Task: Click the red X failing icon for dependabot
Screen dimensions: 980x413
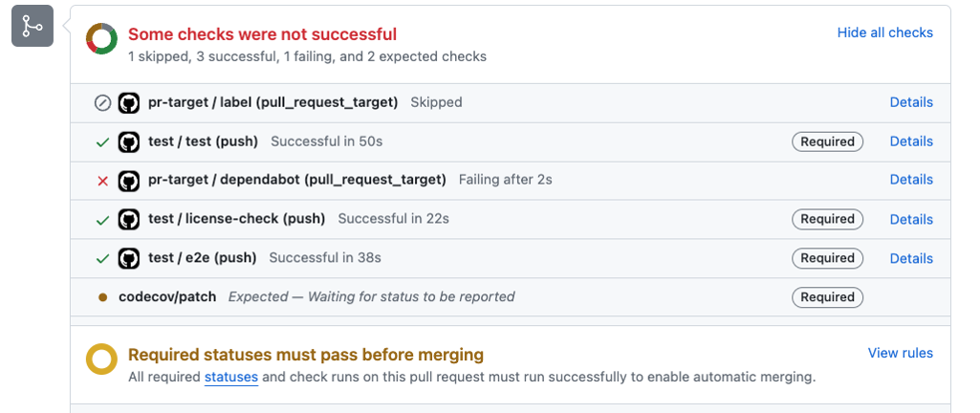Action: pyautogui.click(x=103, y=181)
